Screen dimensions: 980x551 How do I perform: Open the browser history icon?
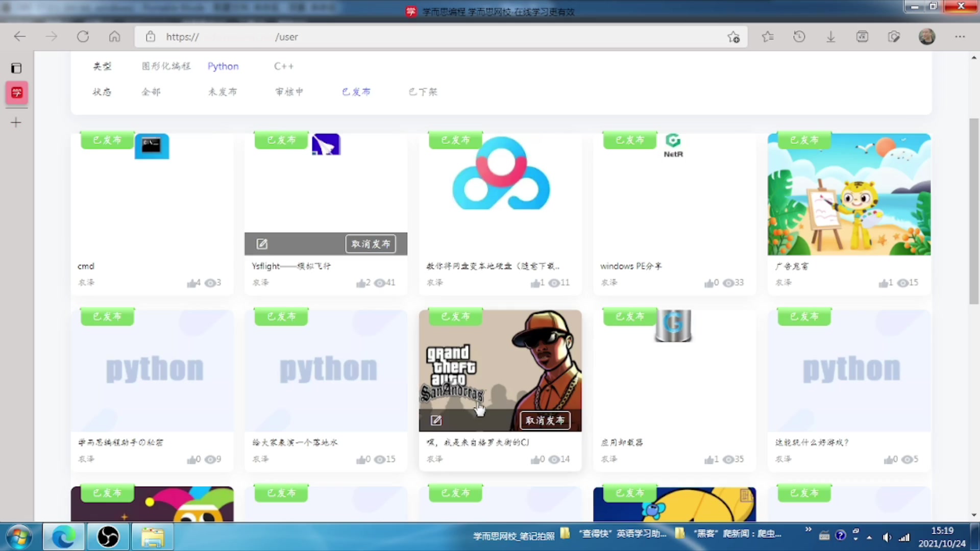pos(799,37)
